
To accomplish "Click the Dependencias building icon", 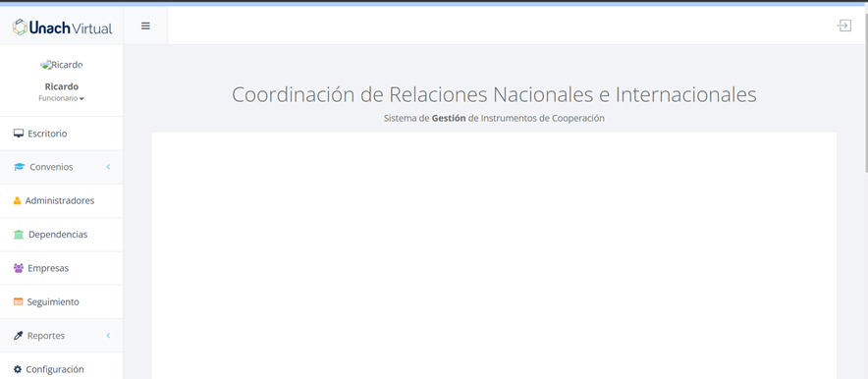I will click(19, 235).
